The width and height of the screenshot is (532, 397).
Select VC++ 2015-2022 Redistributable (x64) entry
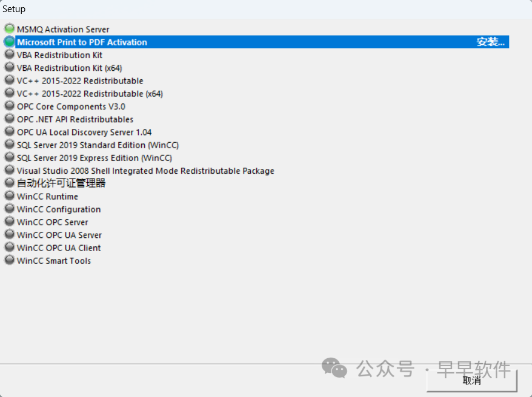point(90,94)
